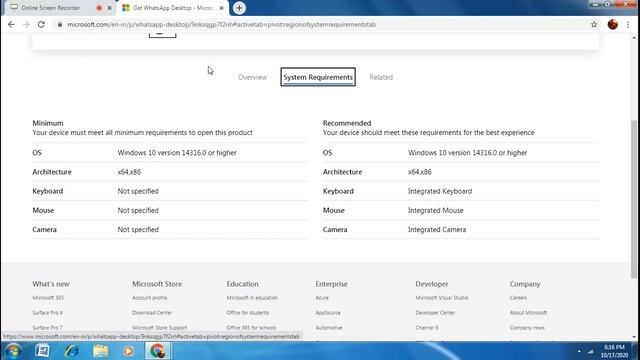Open the Channel 9 link
The width and height of the screenshot is (640, 360).
tap(427, 328)
